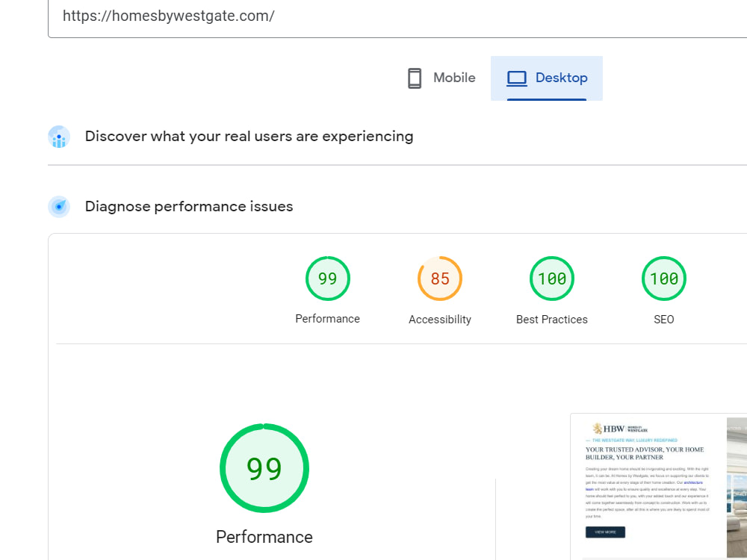Click the Performance category label
Image resolution: width=747 pixels, height=560 pixels.
click(x=327, y=319)
